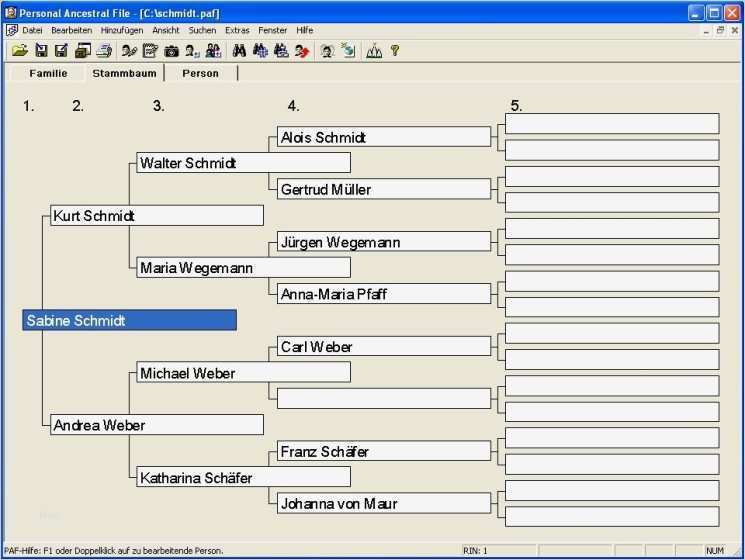Click the binoculars with list icon

(x=281, y=50)
